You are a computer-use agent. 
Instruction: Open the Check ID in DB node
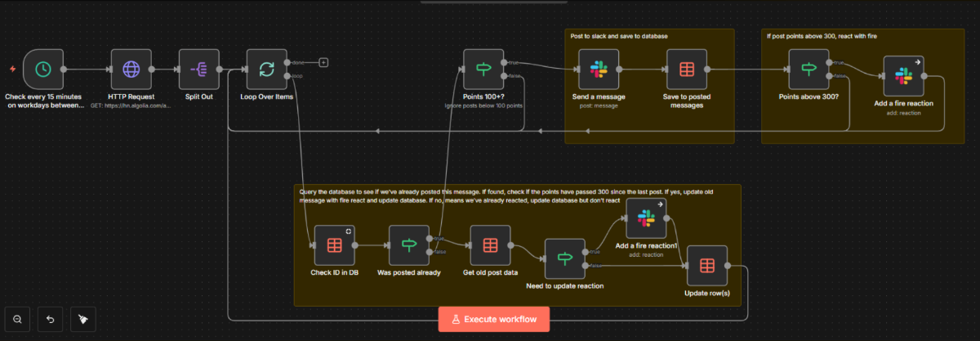[x=334, y=245]
